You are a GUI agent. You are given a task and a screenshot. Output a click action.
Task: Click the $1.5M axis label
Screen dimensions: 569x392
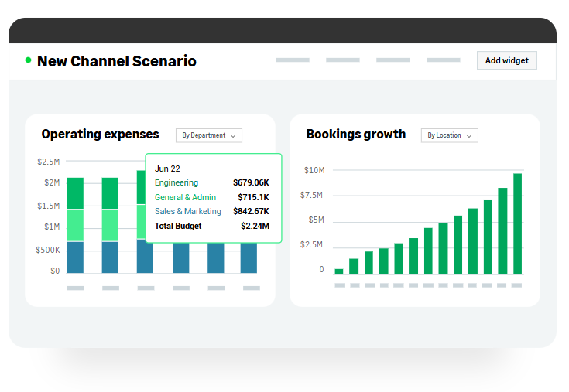click(x=48, y=206)
